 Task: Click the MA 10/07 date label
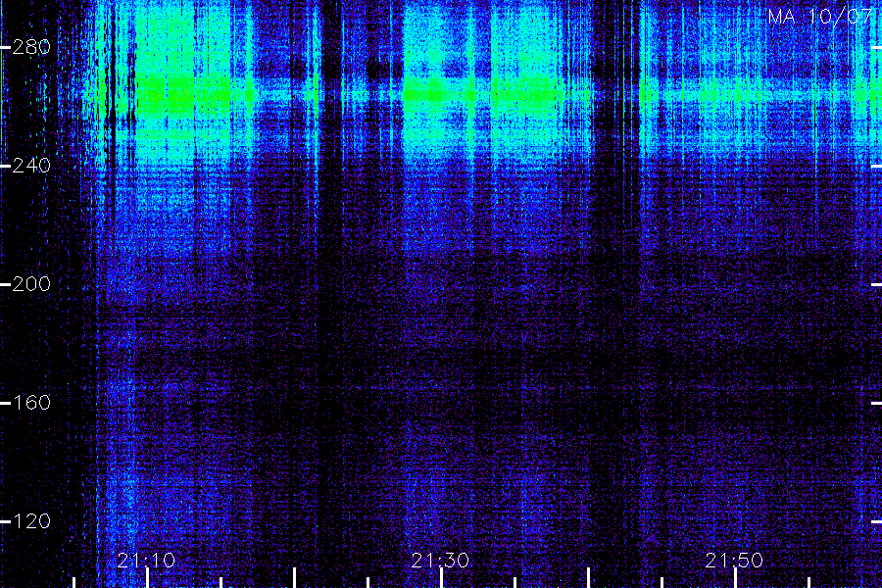point(820,17)
